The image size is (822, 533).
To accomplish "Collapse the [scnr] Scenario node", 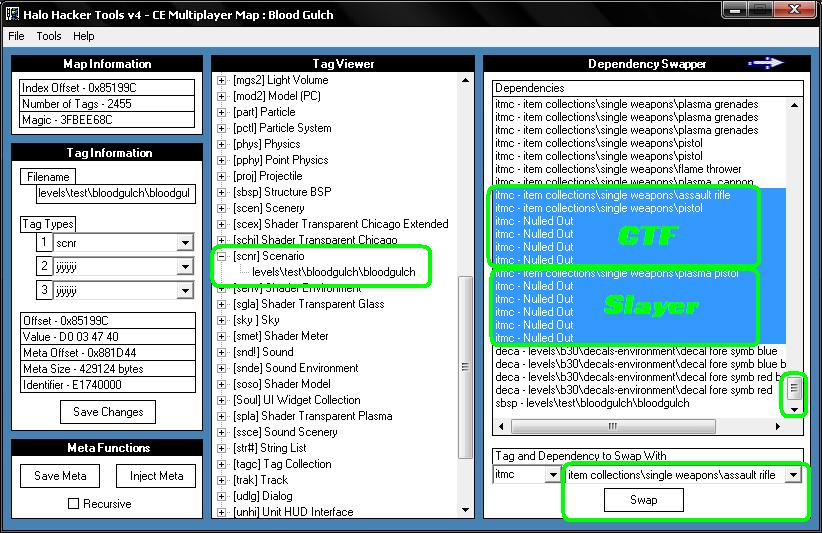I will (x=222, y=256).
